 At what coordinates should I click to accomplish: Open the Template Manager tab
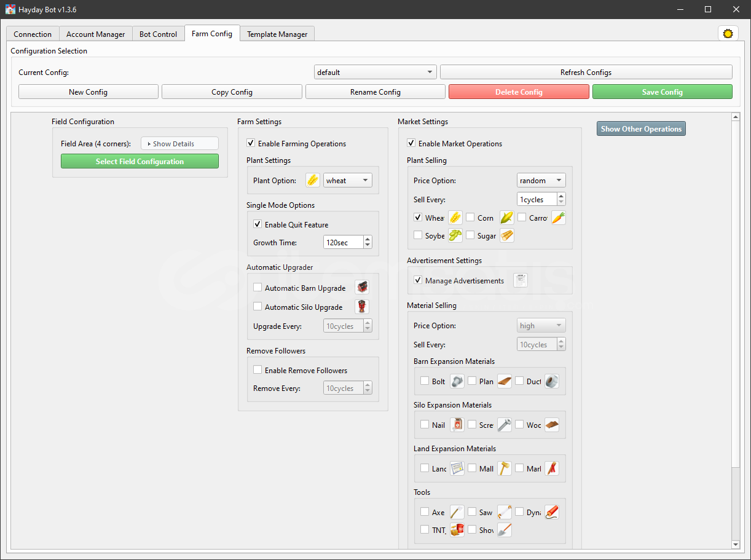coord(277,34)
